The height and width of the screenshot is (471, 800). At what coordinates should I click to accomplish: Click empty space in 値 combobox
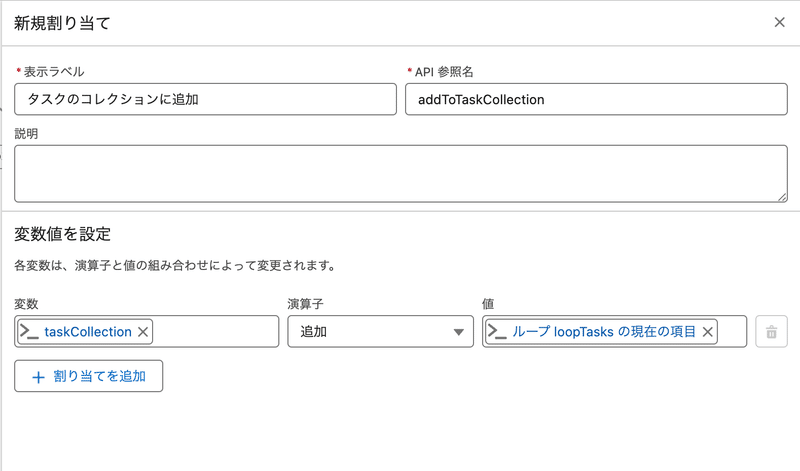(x=732, y=332)
